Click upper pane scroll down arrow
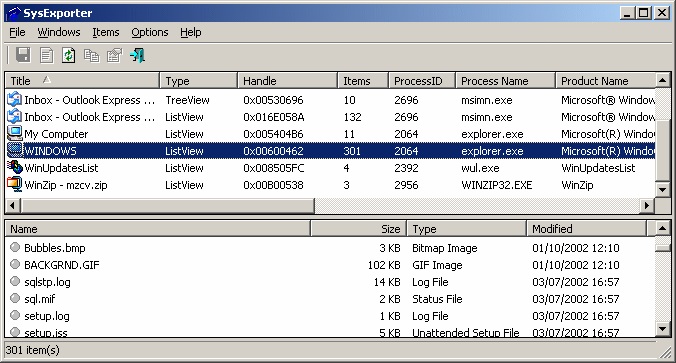Image resolution: width=676 pixels, height=363 pixels. point(663,189)
